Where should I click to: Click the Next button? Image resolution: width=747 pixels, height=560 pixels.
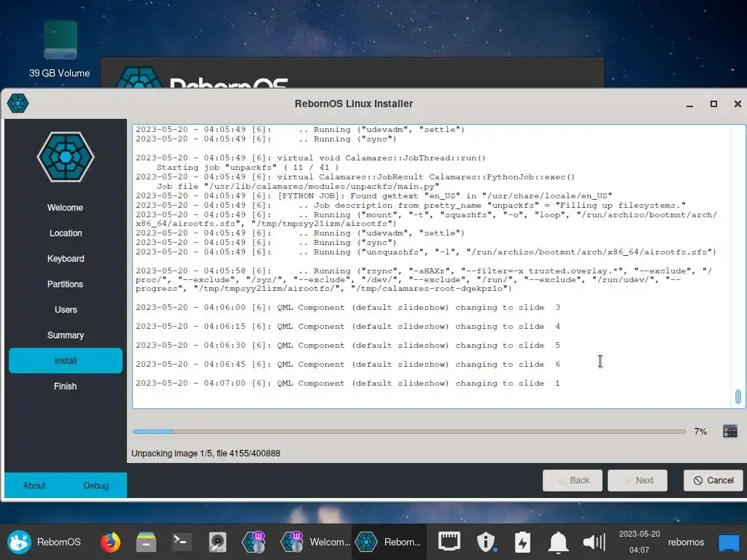637,480
